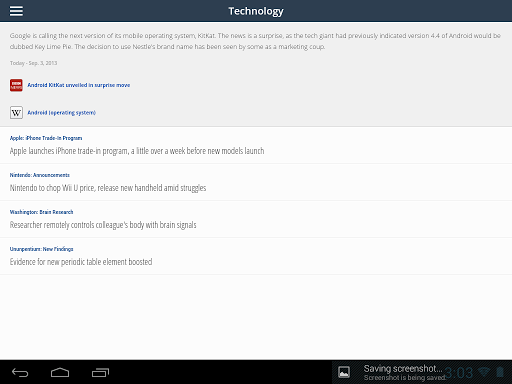Open the recent apps overview
Screen dimensions: 512x384
coord(100,372)
